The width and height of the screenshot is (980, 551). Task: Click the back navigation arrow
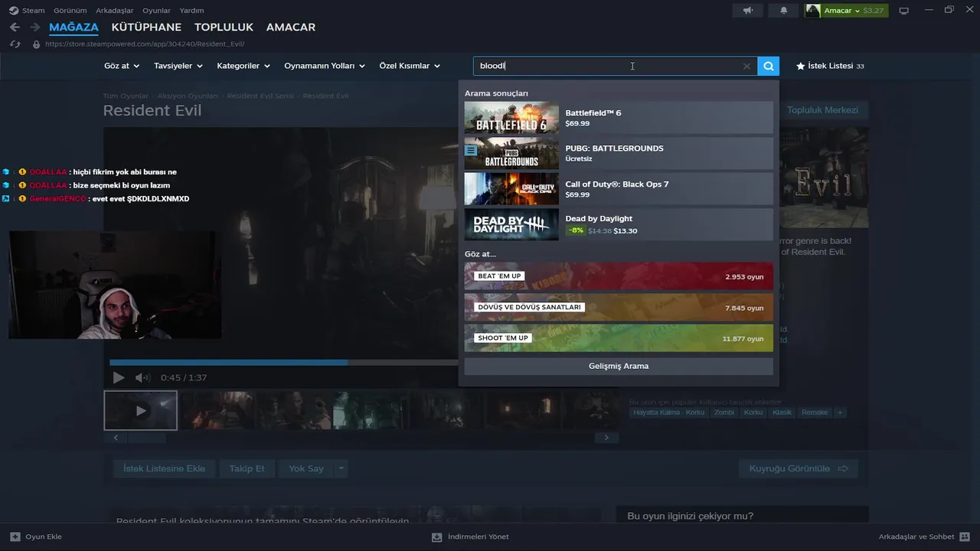[x=15, y=27]
